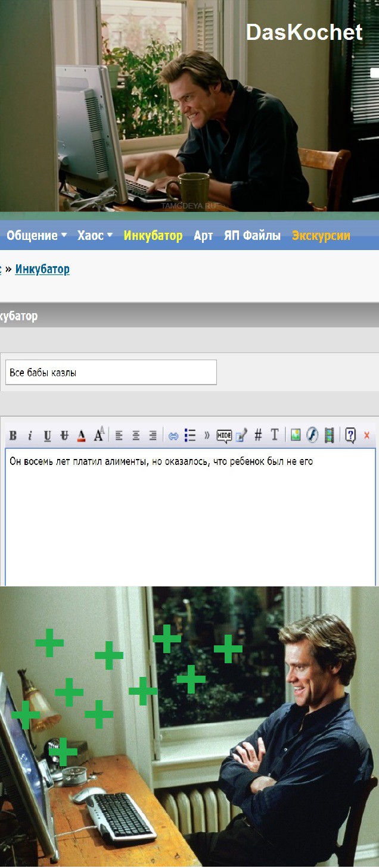The image size is (379, 868).
Task: Click the title field with 'Все бабы казлы'
Action: [111, 373]
